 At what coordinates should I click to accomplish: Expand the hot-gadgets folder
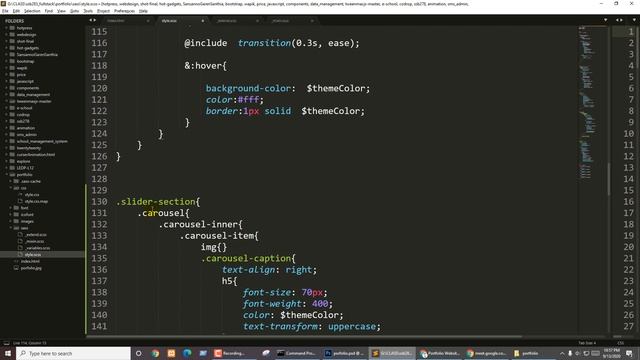tap(7, 48)
